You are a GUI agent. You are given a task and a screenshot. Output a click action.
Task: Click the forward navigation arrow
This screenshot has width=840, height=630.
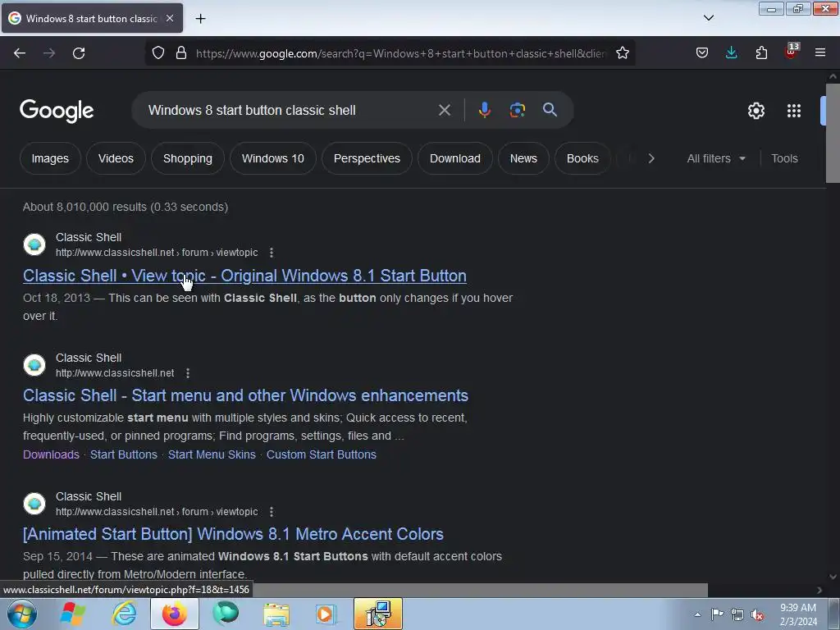click(49, 53)
